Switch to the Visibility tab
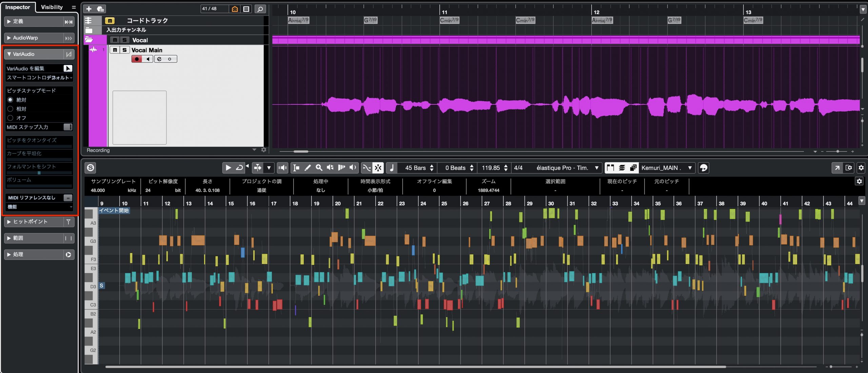 click(52, 7)
